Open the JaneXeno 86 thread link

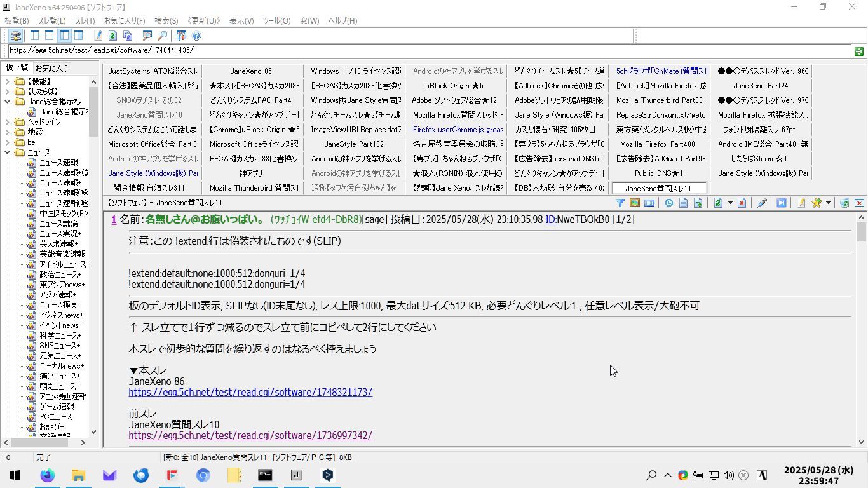(x=250, y=393)
